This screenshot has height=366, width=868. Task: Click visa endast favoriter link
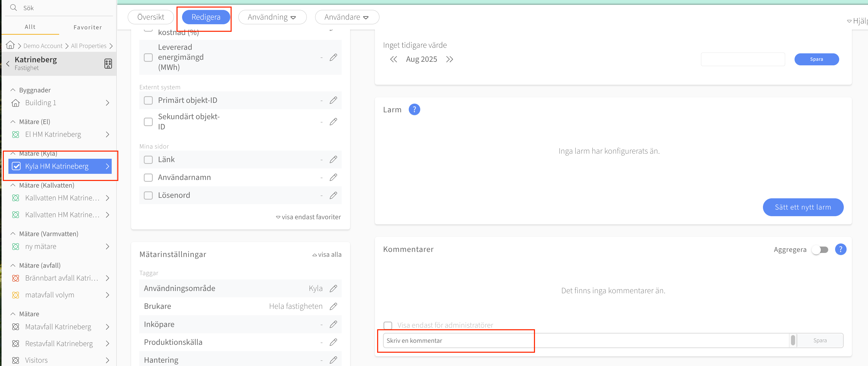point(308,217)
